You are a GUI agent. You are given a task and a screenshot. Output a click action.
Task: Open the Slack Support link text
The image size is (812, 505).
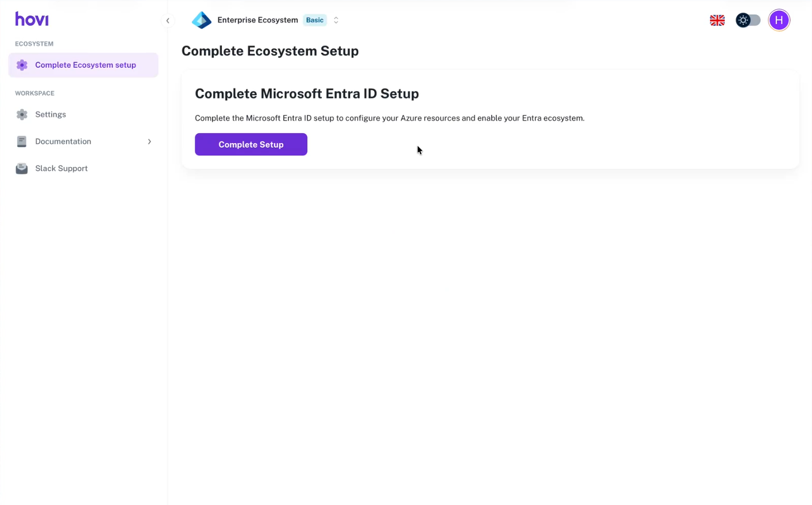coord(61,168)
